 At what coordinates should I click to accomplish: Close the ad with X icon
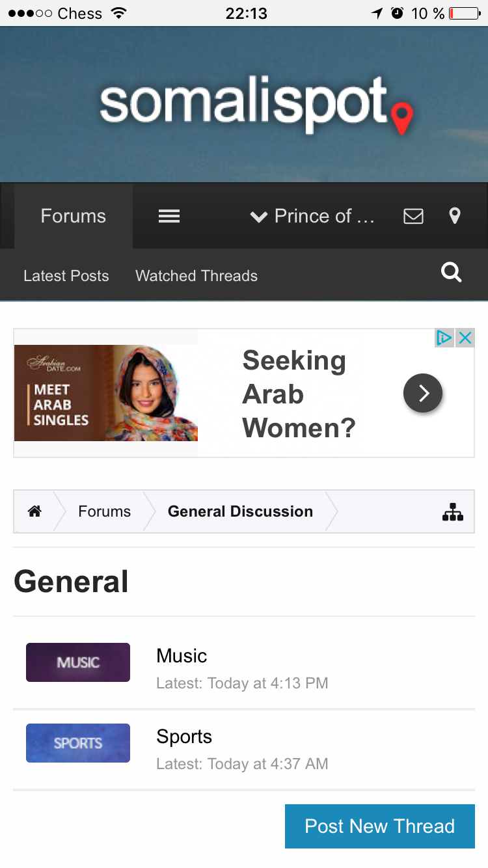(465, 338)
